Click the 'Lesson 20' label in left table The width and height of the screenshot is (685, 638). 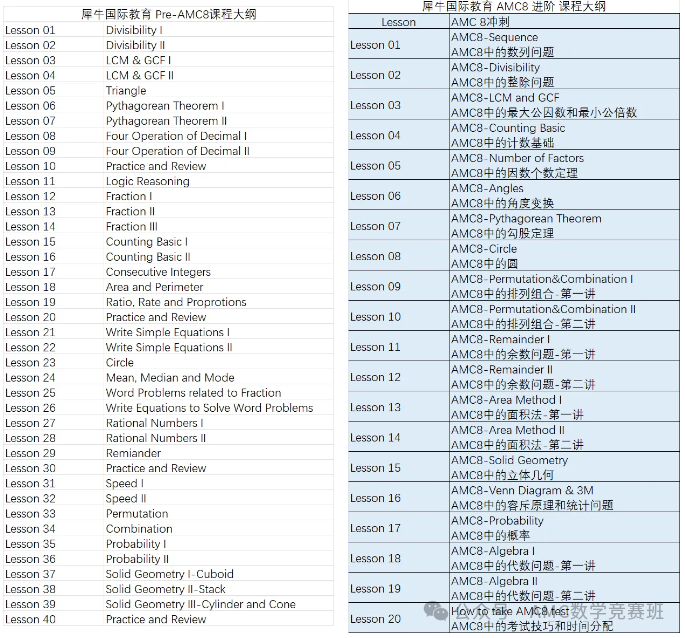tap(30, 317)
